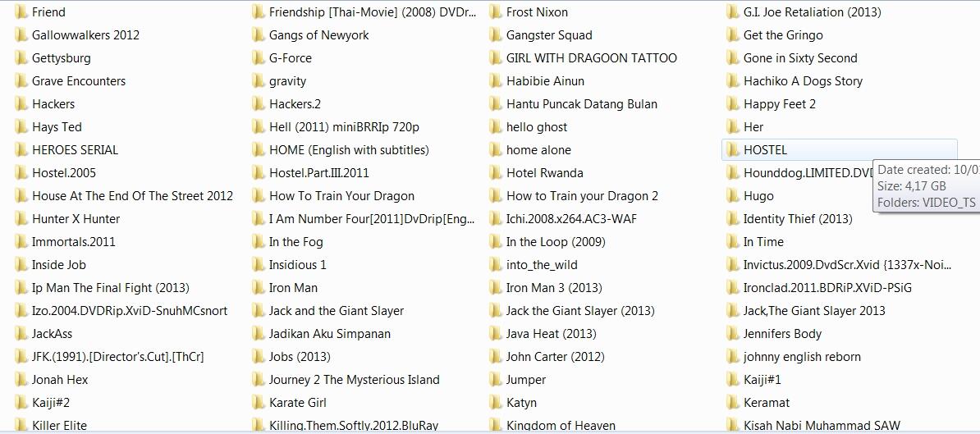Screen dimensions: 980x434
Task: Click 'Inside Job' folder name
Action: click(x=59, y=265)
